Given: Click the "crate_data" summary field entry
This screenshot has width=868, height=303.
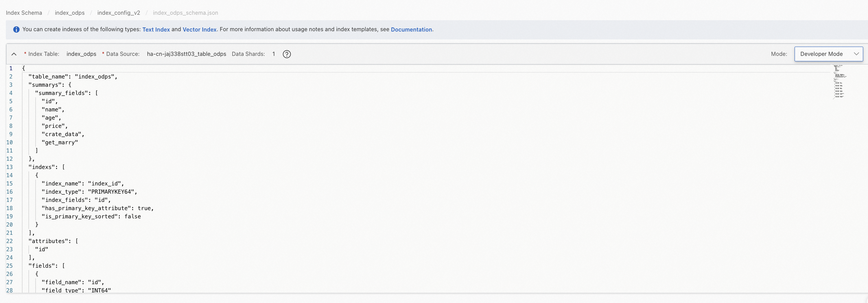Looking at the screenshot, I should pos(63,134).
